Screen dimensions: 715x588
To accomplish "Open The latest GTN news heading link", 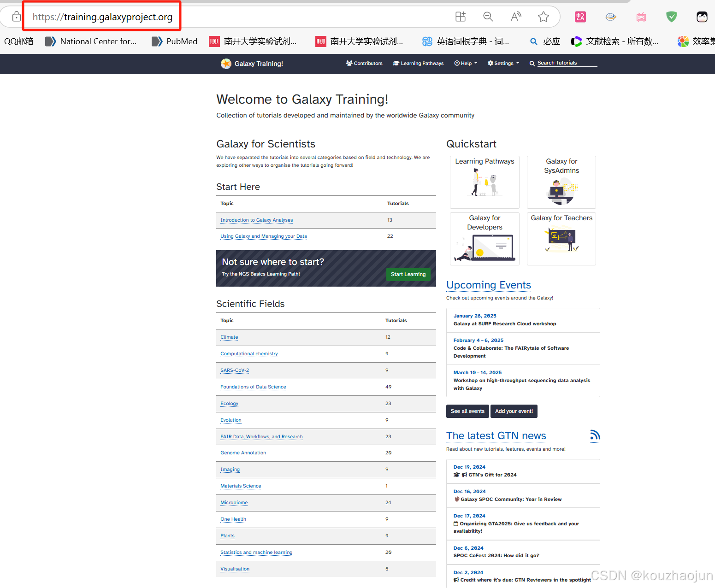I will [496, 436].
